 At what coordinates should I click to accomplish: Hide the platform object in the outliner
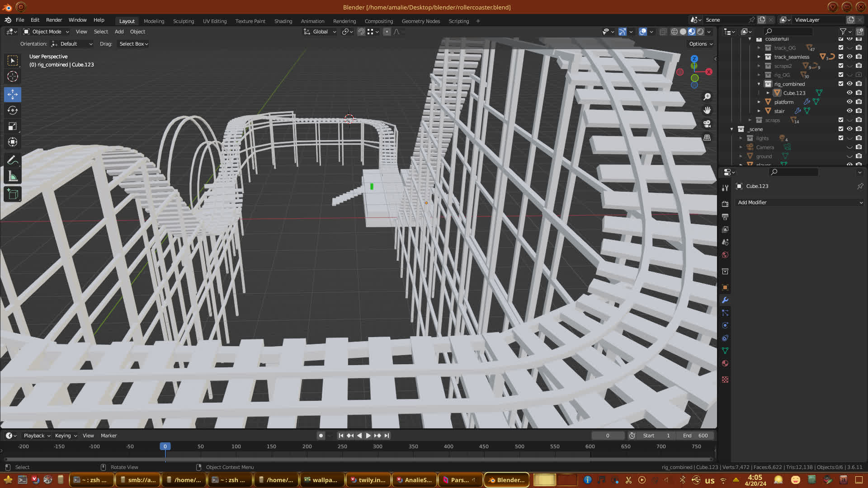point(849,102)
